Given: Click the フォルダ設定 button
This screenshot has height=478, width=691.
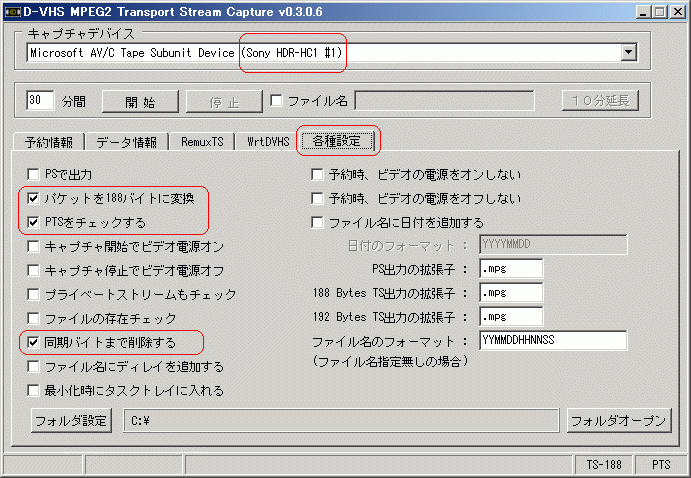Looking at the screenshot, I should point(71,420).
